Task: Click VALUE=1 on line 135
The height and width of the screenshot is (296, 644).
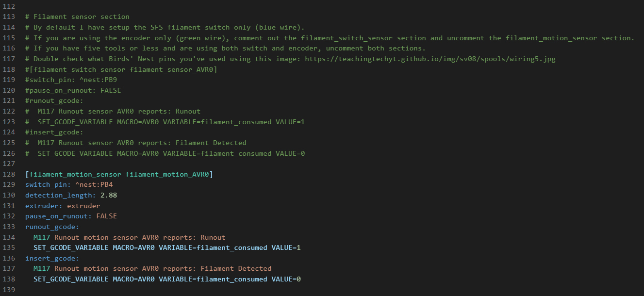Action: (x=286, y=247)
